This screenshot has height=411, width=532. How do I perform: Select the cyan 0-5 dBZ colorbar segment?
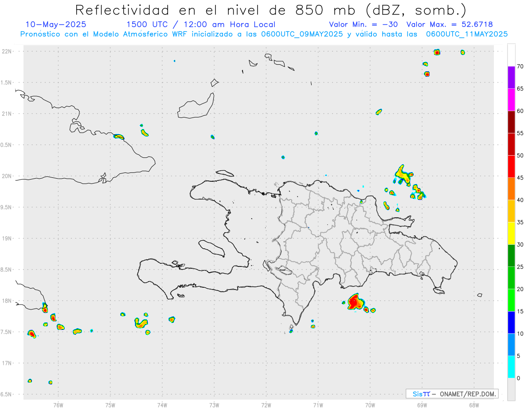click(512, 367)
